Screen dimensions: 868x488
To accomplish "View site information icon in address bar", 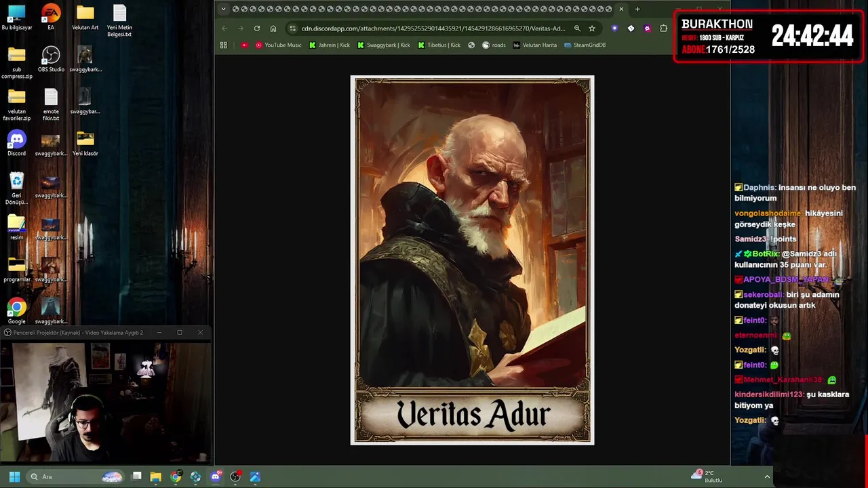I will [292, 28].
